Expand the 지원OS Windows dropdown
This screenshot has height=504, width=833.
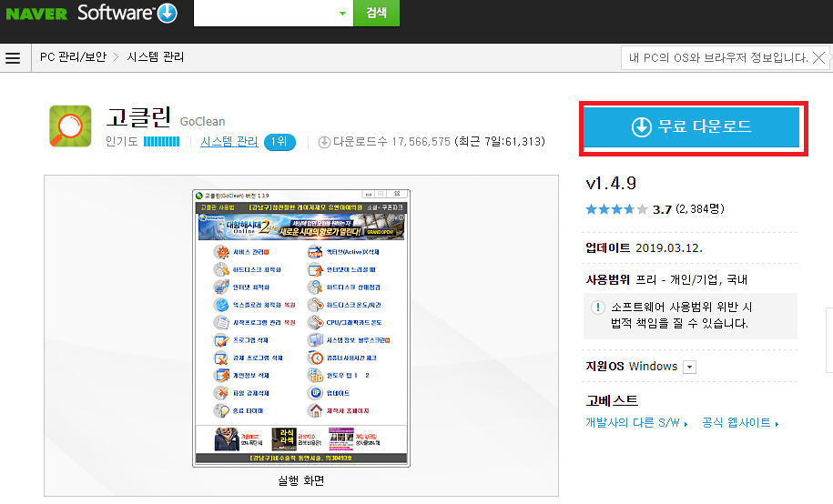[x=689, y=367]
